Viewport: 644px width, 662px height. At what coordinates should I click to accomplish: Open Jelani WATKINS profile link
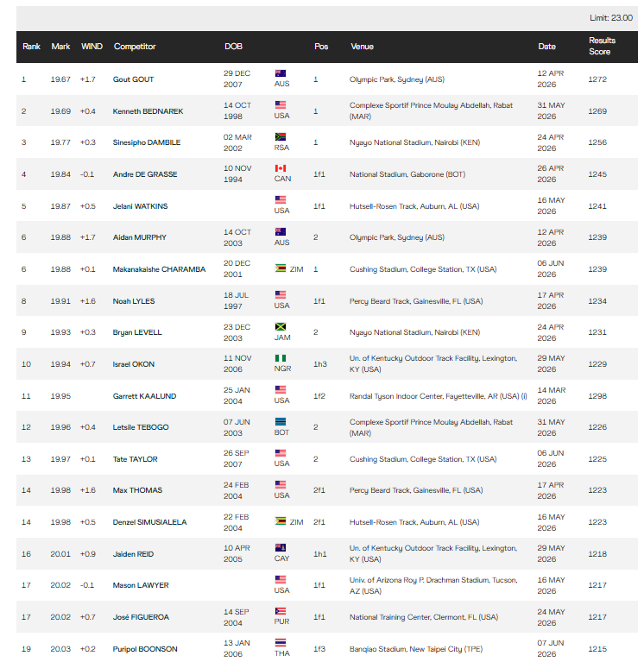[140, 206]
